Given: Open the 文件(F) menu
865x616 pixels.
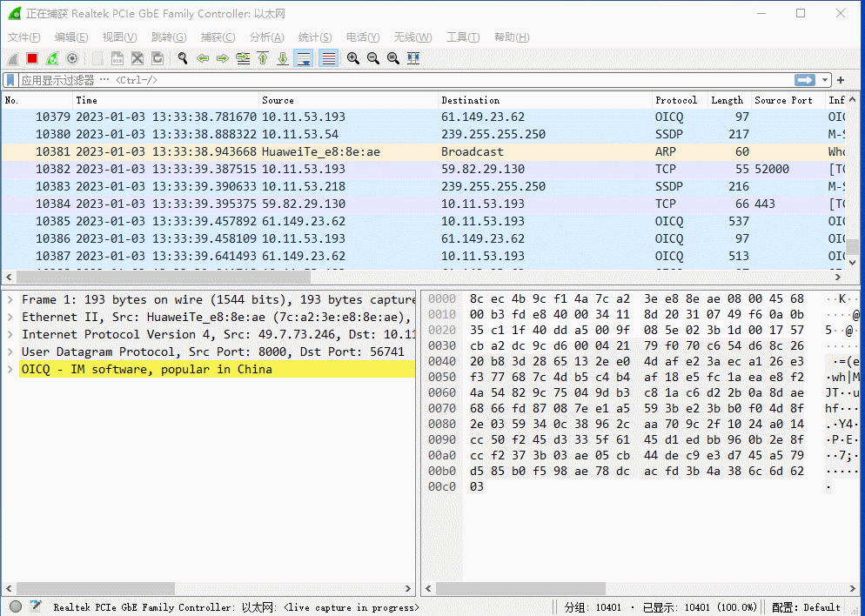Looking at the screenshot, I should [23, 37].
